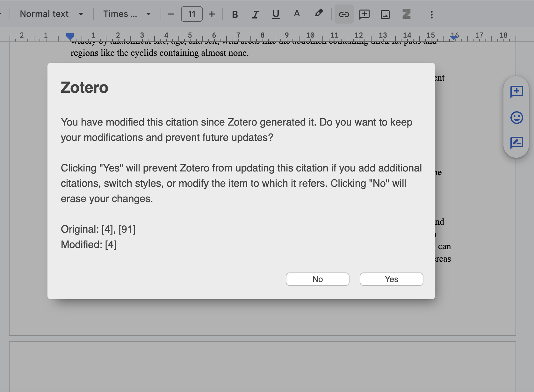Open the More options three-dot menu

coord(432,14)
